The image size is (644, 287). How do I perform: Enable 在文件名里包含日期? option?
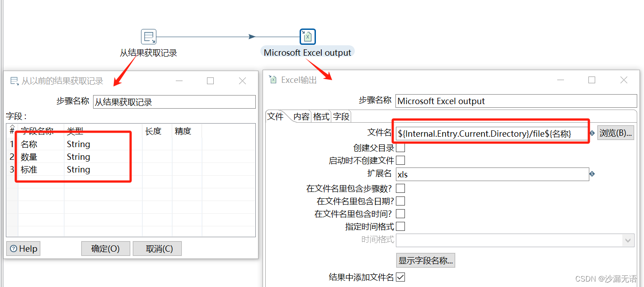click(x=400, y=201)
